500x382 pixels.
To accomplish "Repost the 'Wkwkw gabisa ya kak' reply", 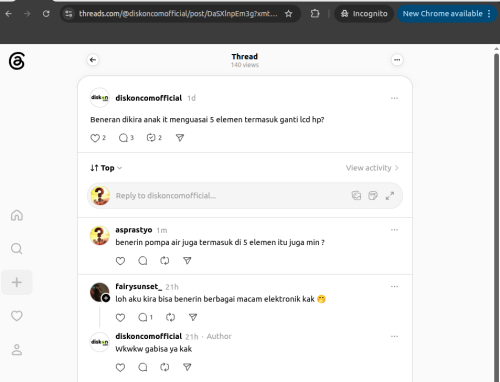I will (165, 367).
